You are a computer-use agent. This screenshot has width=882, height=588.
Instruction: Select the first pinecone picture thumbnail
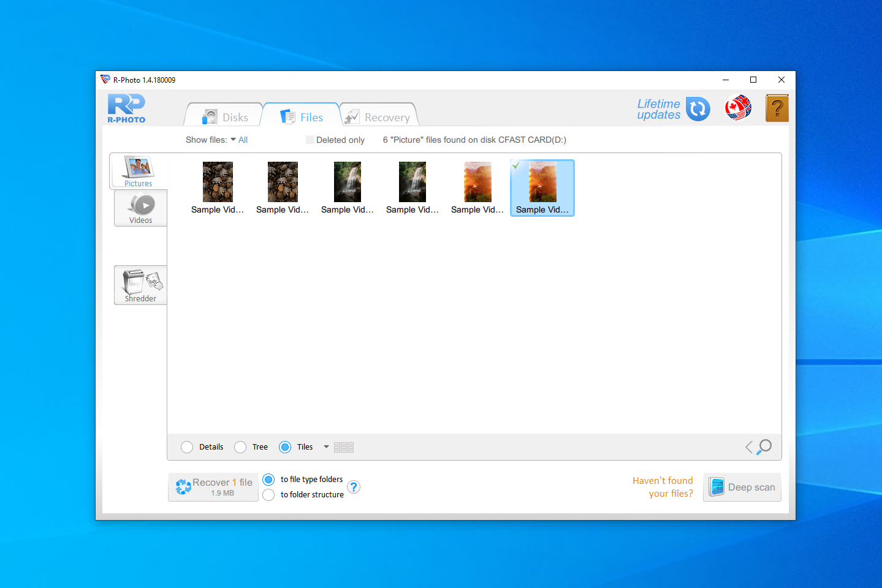click(218, 183)
